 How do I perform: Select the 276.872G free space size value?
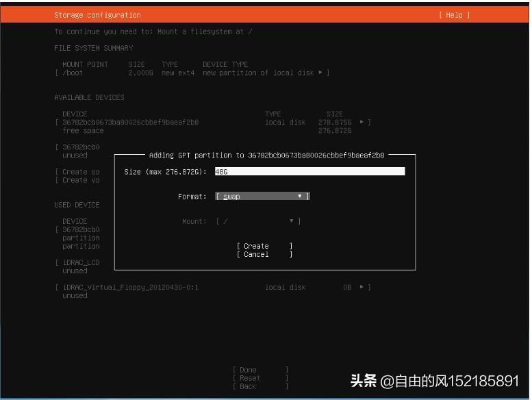coord(335,131)
